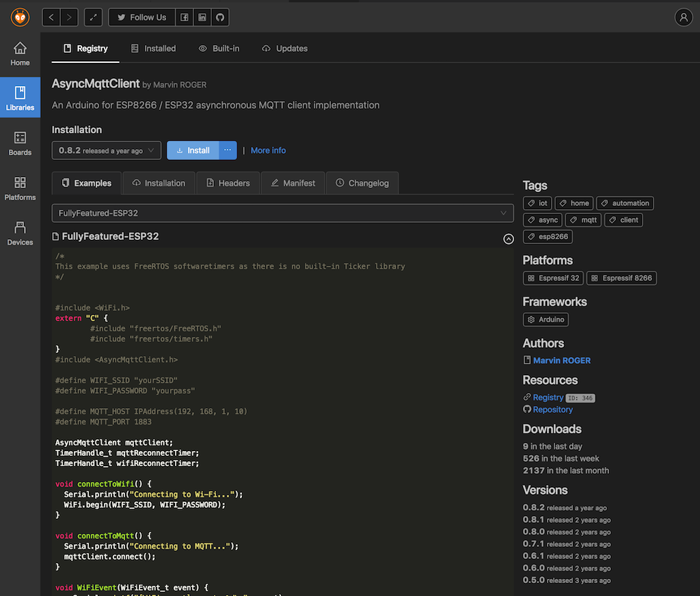
Task: Open the user account profile icon
Action: point(684,17)
